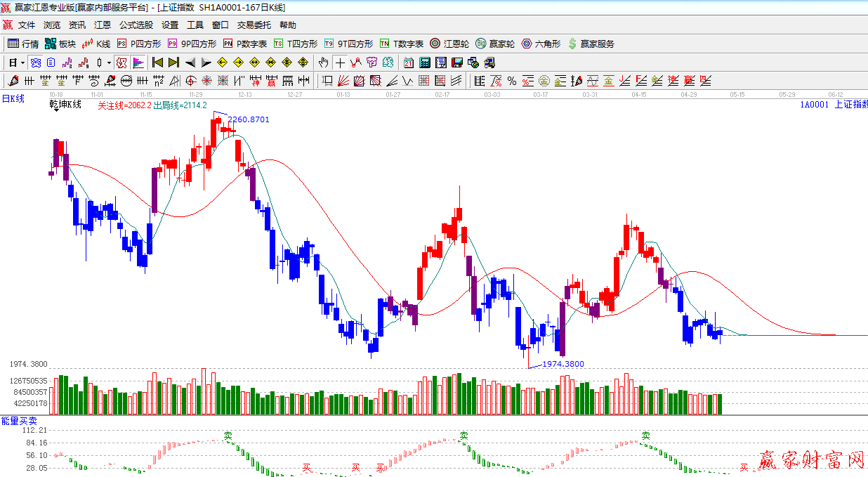Screen dimensions: 868x477
Task: Open the 交易委托 menu
Action: click(254, 25)
